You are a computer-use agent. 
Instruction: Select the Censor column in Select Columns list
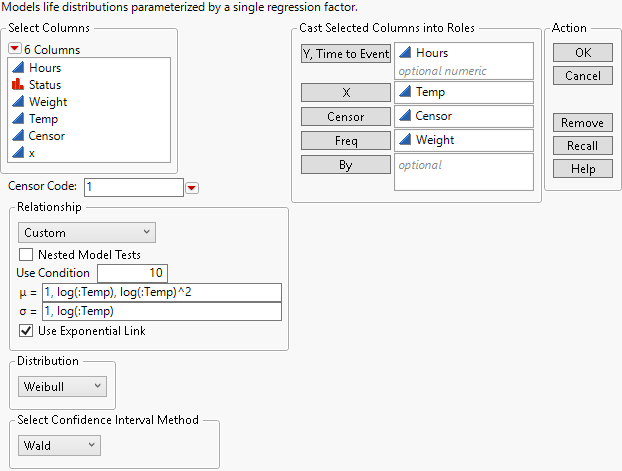tap(48, 136)
